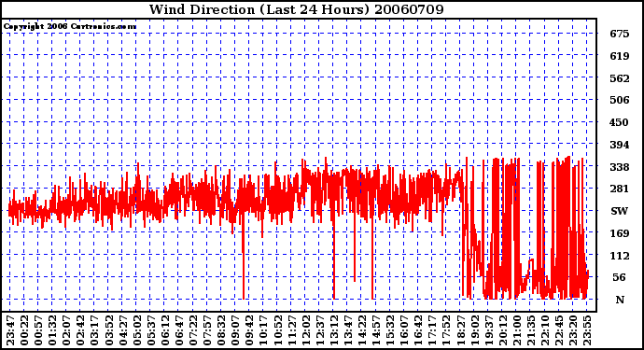The height and width of the screenshot is (350, 644).
Task: Click the y-axis label '450'
Action: (x=620, y=122)
